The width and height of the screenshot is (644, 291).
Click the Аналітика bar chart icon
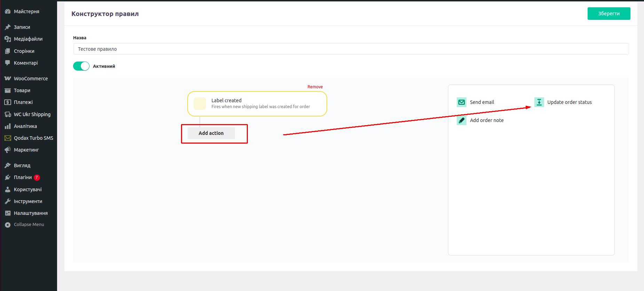tap(8, 126)
